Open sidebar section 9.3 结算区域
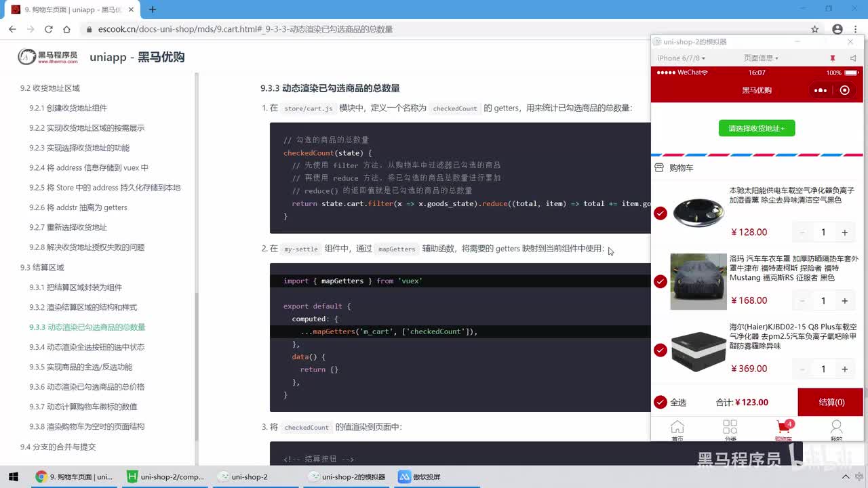Image resolution: width=868 pixels, height=488 pixels. (x=42, y=268)
